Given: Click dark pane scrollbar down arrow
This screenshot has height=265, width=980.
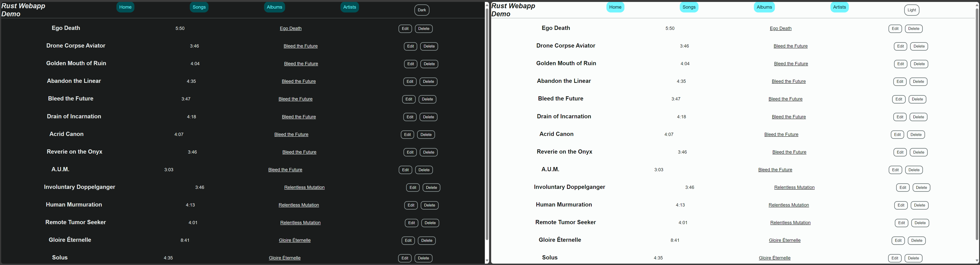Looking at the screenshot, I should pos(487,261).
